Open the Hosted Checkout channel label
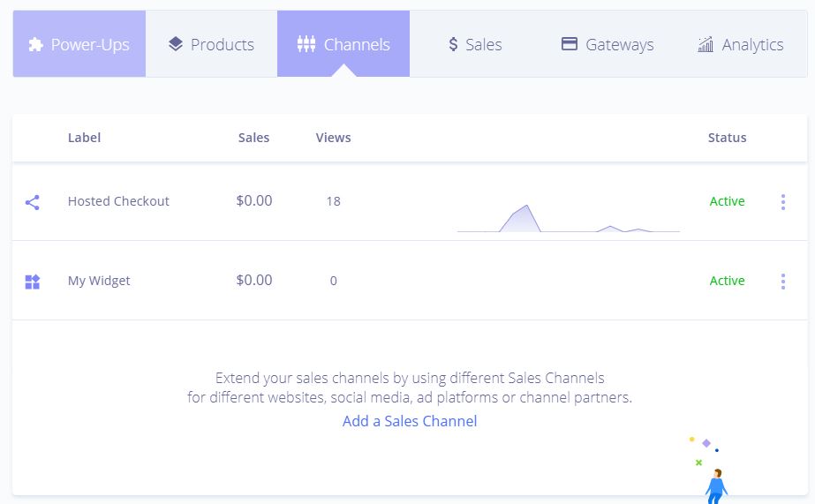This screenshot has width=815, height=504. point(118,201)
